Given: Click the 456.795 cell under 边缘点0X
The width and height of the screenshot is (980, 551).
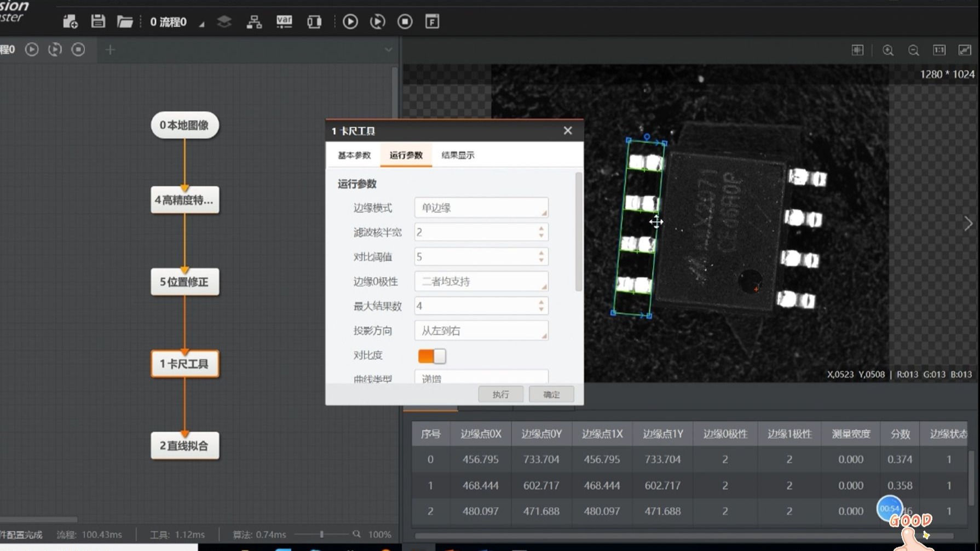Looking at the screenshot, I should (480, 460).
